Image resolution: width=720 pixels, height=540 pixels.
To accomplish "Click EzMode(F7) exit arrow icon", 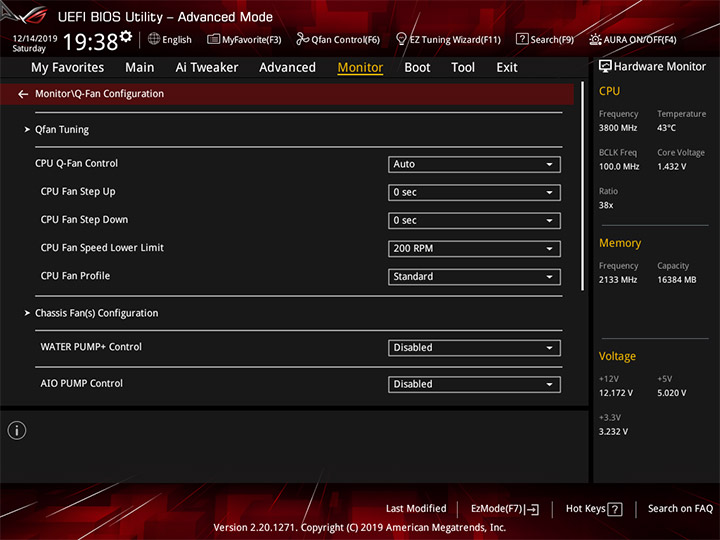I will [x=532, y=509].
